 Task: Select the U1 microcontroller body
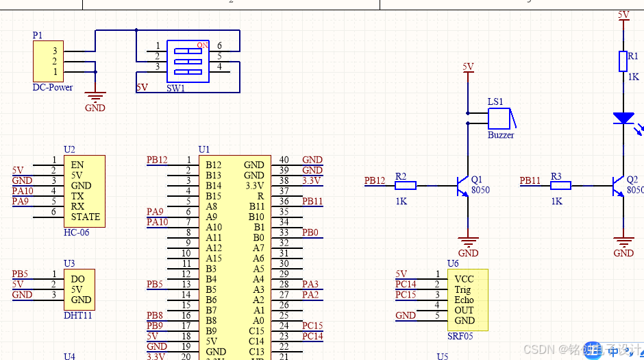(235, 258)
